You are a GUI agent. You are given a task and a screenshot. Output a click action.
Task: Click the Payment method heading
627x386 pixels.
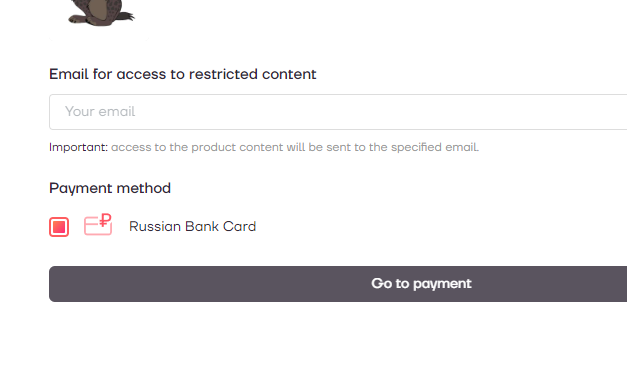tap(110, 188)
